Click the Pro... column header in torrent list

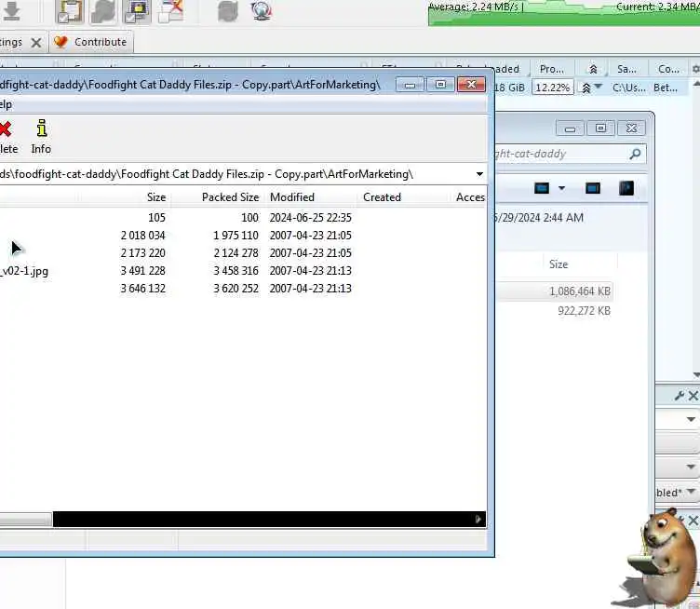click(552, 69)
